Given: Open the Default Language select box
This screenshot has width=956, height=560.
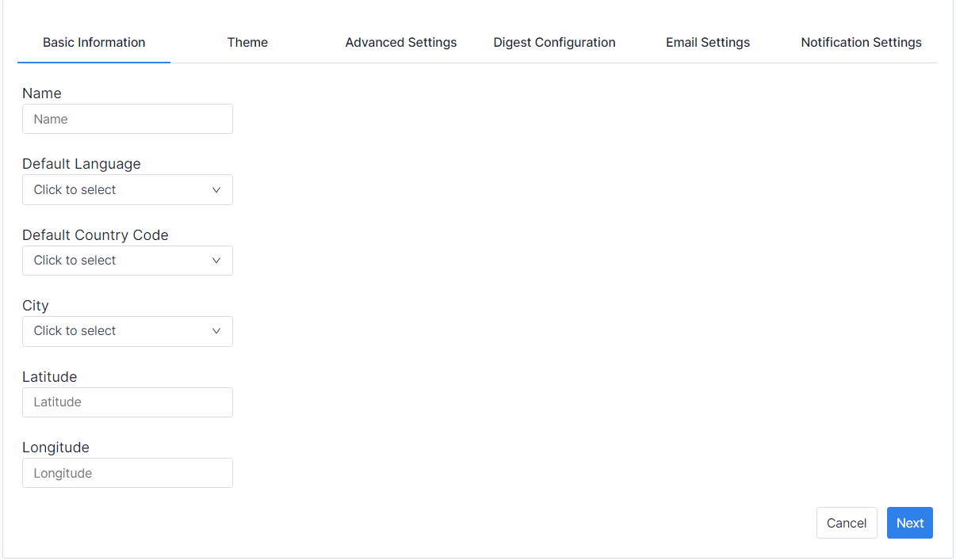Looking at the screenshot, I should click(119, 190).
